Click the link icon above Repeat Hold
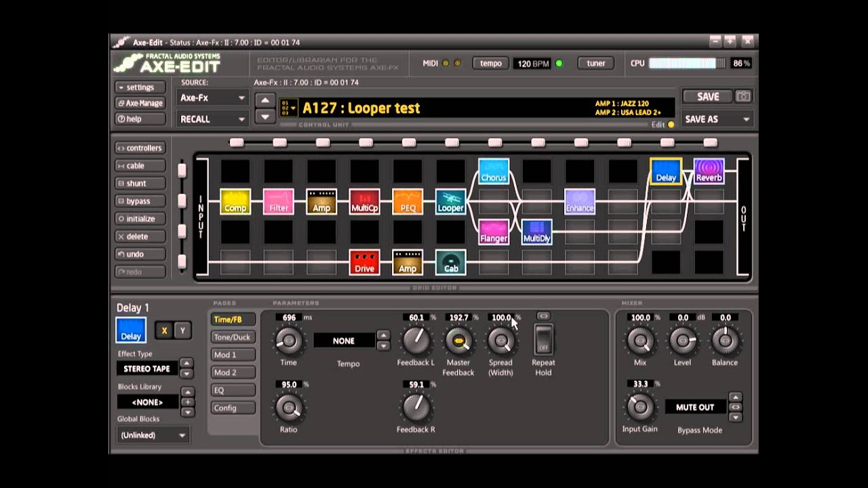The height and width of the screenshot is (488, 868). pos(543,316)
